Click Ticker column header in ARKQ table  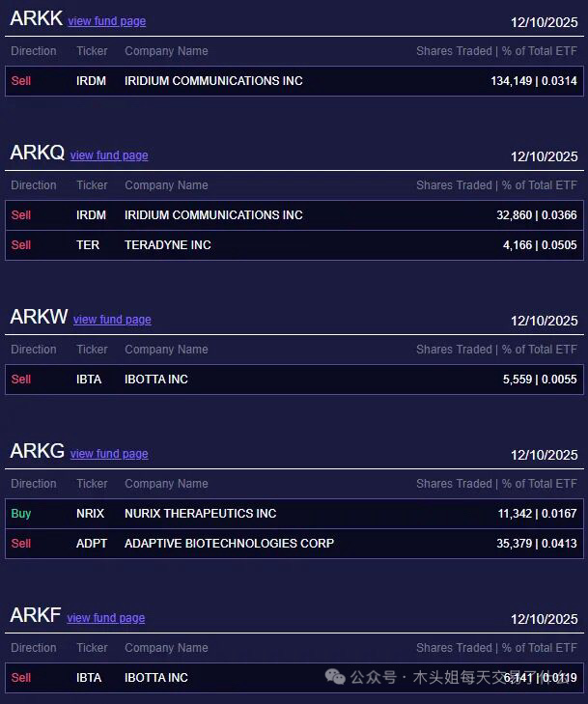92,185
